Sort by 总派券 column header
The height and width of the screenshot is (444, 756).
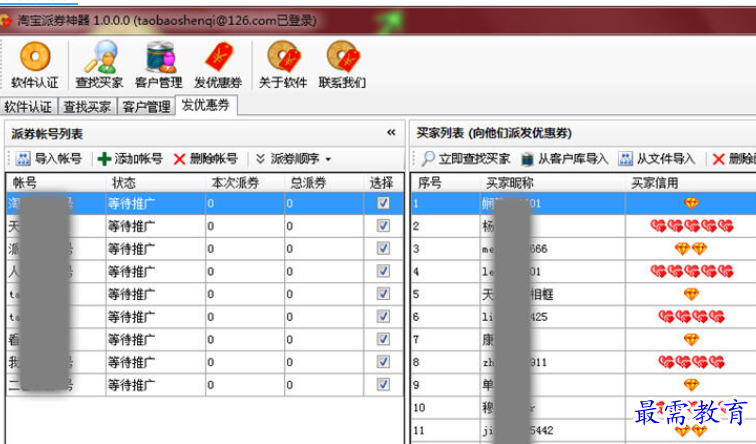point(324,183)
